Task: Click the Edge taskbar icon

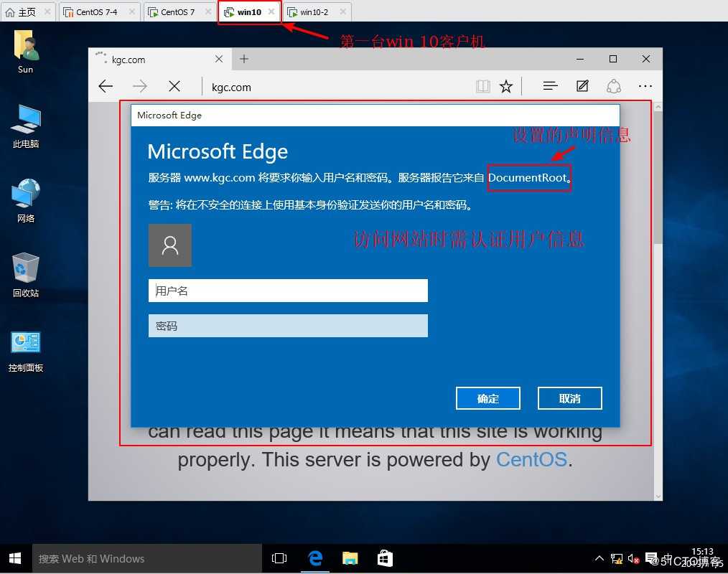Action: 315,558
